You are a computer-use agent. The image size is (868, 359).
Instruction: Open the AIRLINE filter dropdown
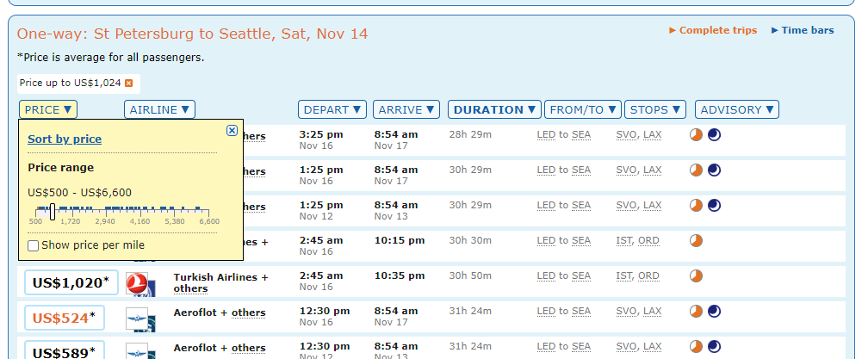159,109
